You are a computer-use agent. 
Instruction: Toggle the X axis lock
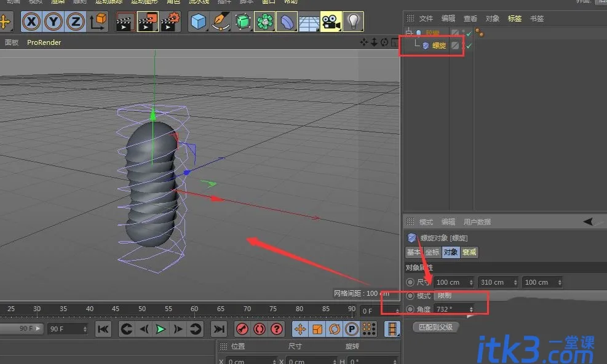(x=31, y=22)
